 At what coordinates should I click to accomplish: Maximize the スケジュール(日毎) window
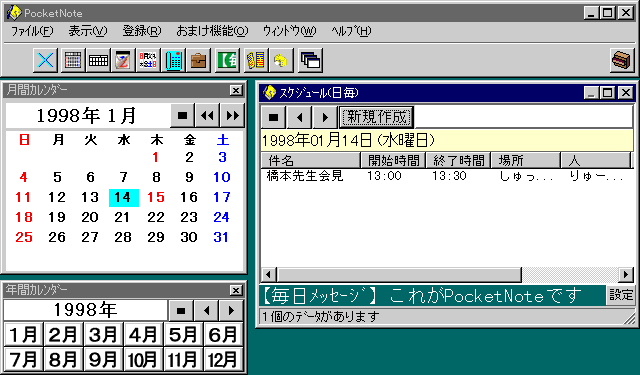pos(607,93)
